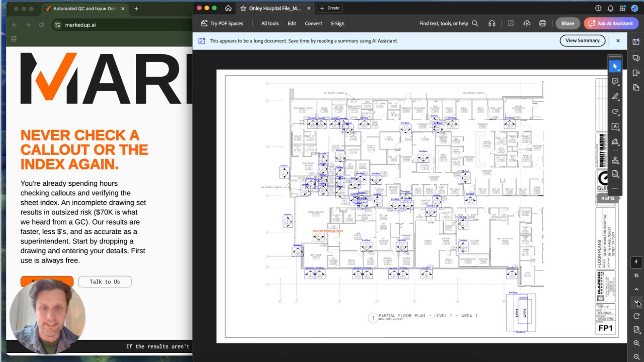Screen dimensions: 644x362
Task: Star the Onley Hospital File tab
Action: (x=243, y=8)
